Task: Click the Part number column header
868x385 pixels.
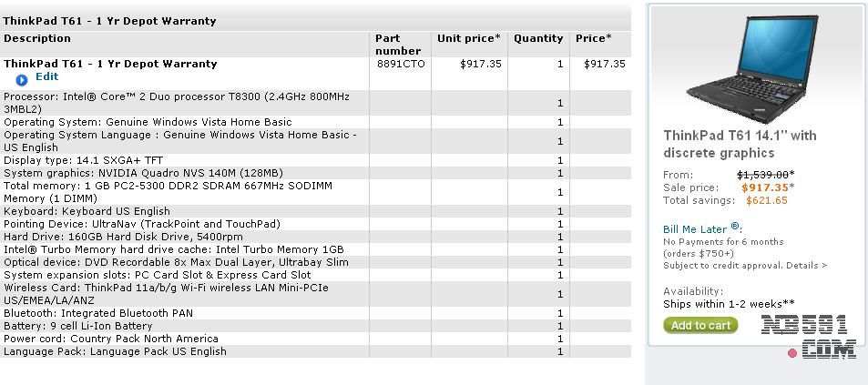Action: 398,45
